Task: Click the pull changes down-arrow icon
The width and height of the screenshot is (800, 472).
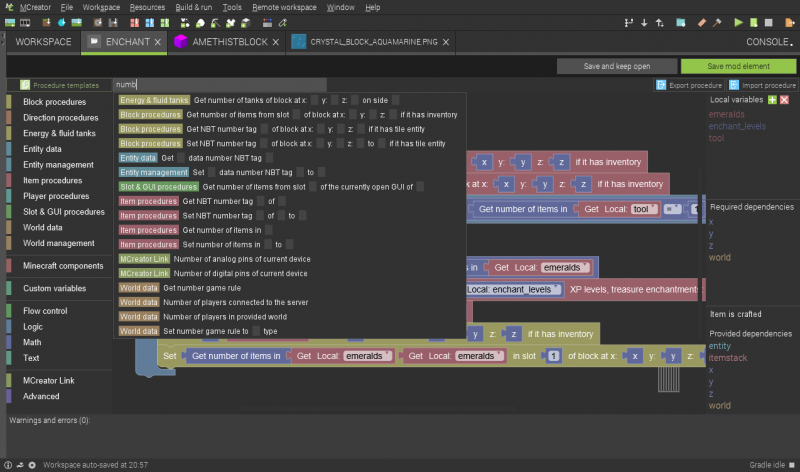Action: tap(644, 22)
